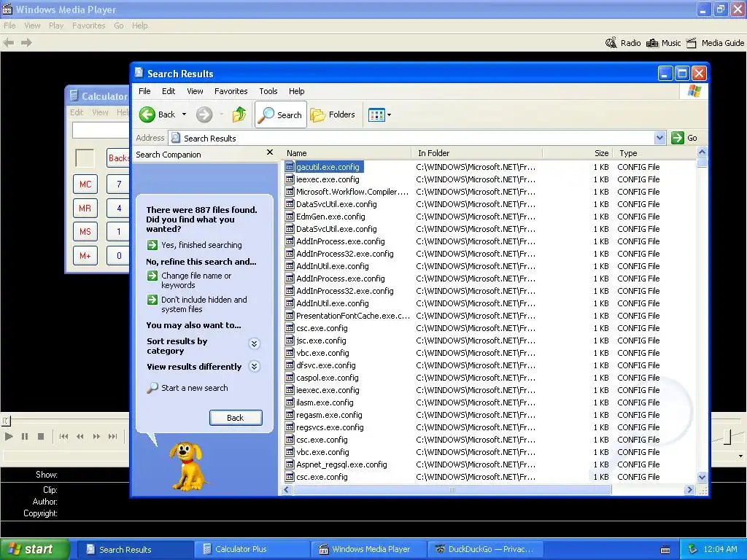Expand View results differently chevron
Viewport: 747px width, 560px height.
click(255, 366)
